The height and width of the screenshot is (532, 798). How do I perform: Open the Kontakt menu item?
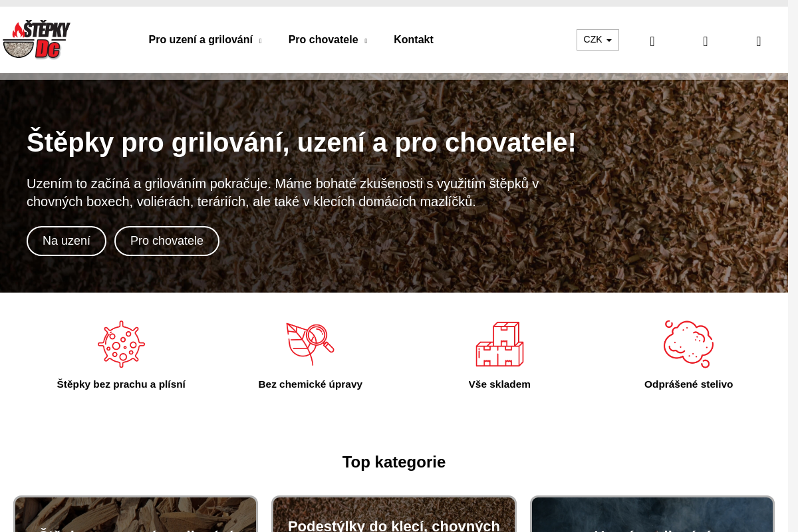click(414, 40)
